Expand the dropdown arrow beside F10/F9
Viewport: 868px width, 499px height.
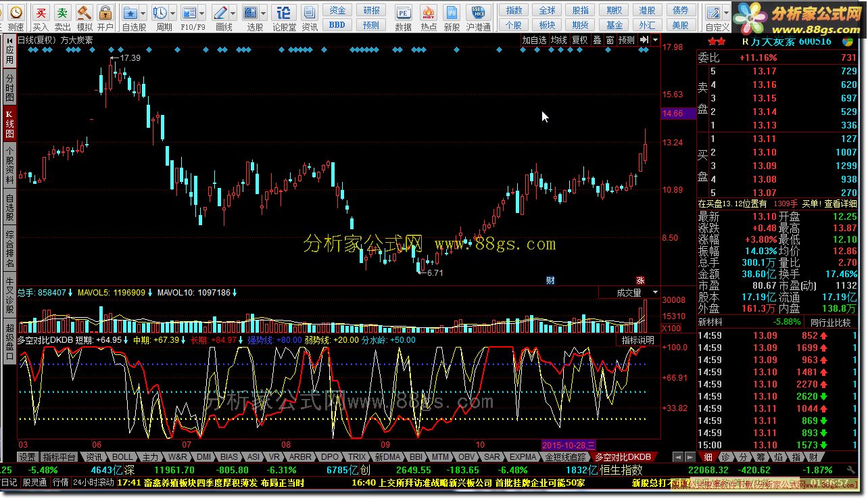point(202,12)
